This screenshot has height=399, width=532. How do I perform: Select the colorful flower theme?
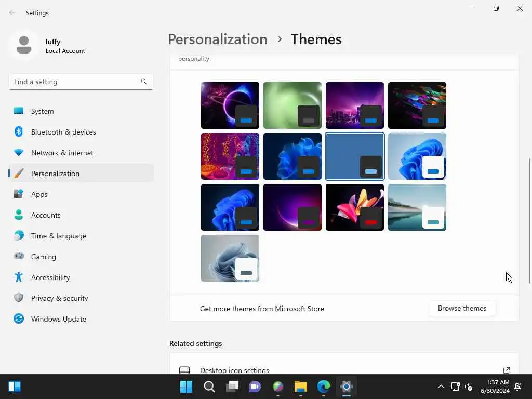click(354, 207)
